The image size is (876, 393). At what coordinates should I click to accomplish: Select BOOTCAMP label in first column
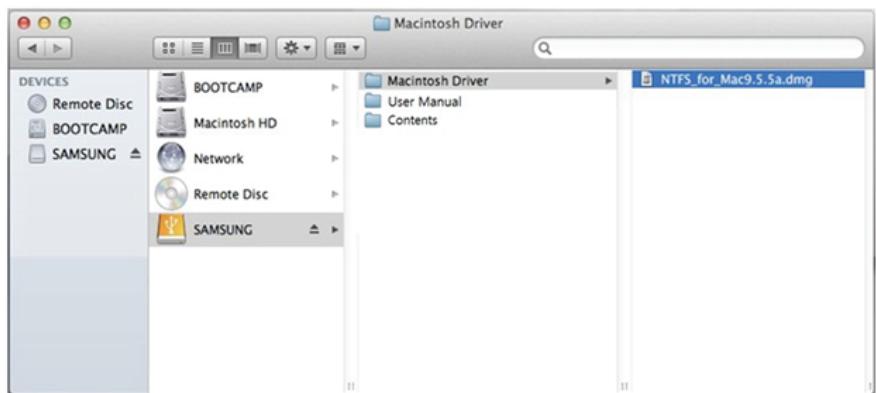228,88
